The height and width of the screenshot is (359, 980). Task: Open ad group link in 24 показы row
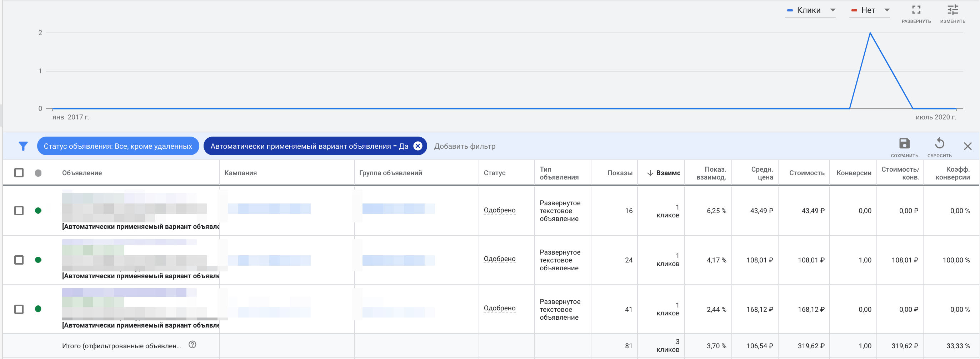[398, 260]
